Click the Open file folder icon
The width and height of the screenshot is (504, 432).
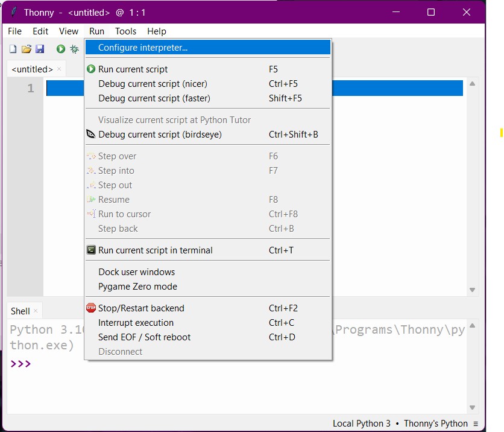point(27,49)
